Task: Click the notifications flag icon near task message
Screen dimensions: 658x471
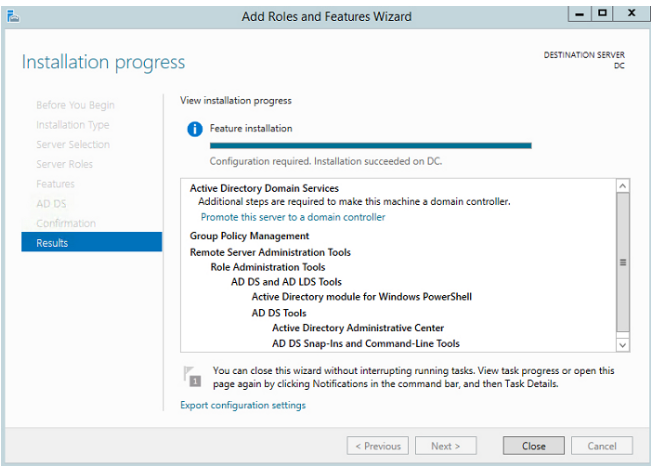Action: pos(192,376)
